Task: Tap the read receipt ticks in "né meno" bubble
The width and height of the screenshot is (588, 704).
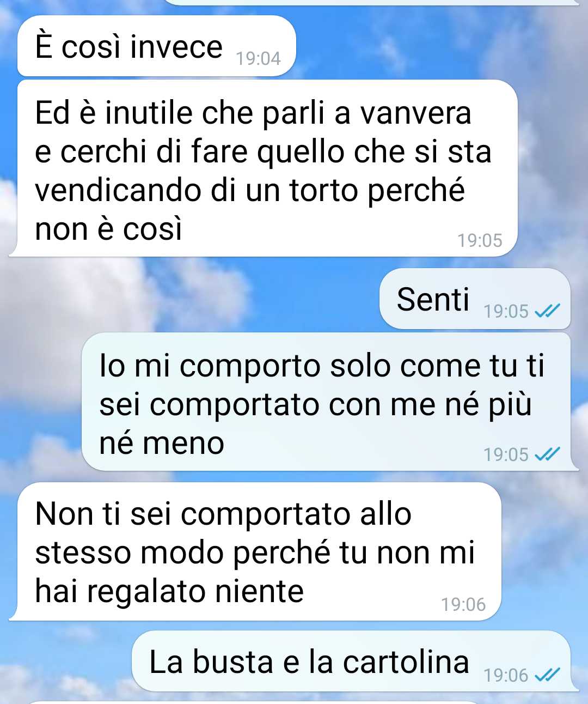Action: [x=547, y=454]
